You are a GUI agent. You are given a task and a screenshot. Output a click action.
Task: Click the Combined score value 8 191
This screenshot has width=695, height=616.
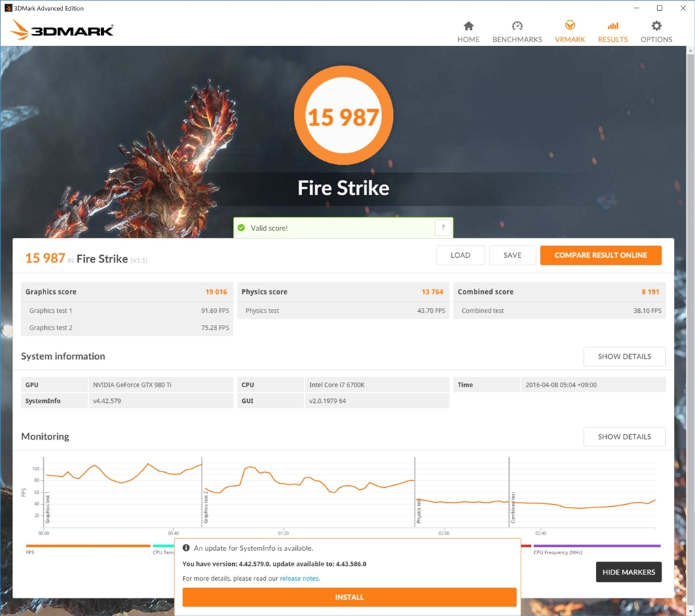650,292
